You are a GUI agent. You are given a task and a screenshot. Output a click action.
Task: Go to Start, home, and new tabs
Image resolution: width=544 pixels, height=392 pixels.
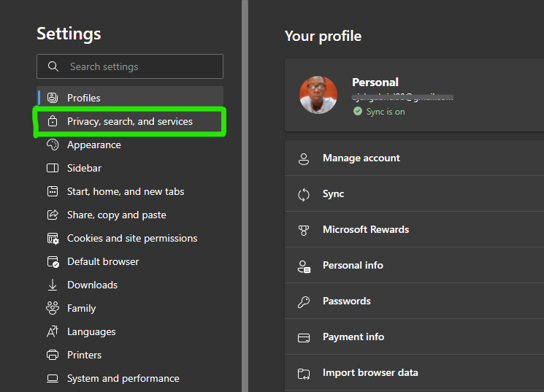pos(126,191)
